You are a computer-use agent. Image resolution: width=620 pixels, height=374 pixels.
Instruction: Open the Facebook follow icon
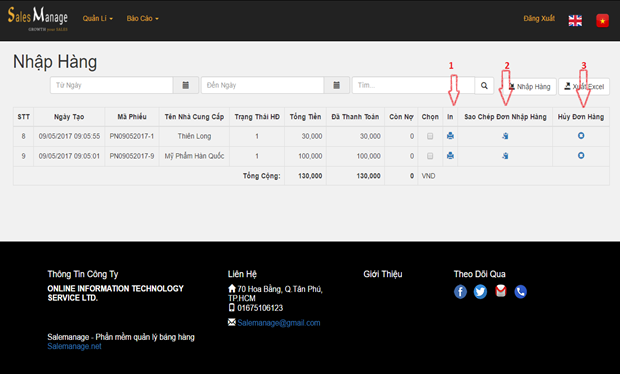point(460,292)
